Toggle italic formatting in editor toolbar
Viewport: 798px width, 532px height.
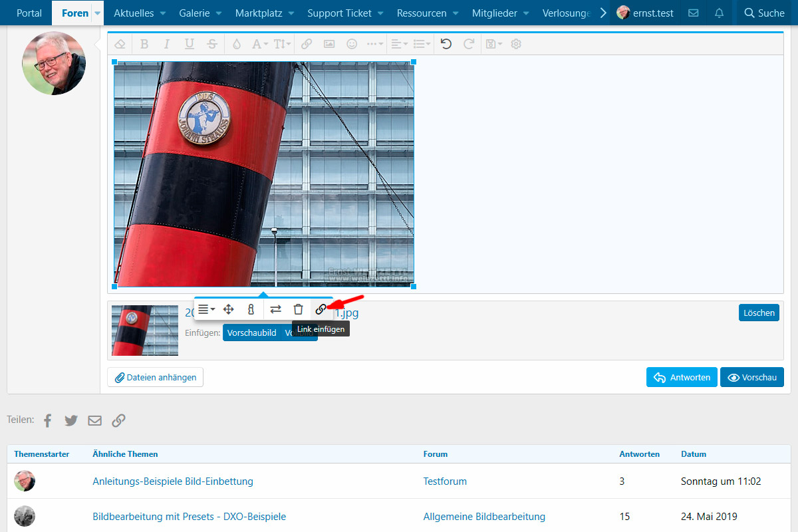pos(167,44)
